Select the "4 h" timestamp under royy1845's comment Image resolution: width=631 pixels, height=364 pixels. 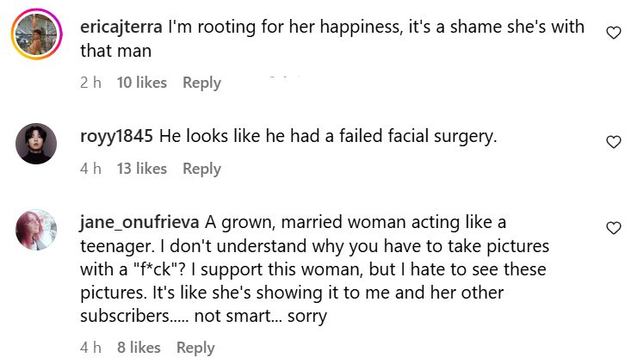point(90,169)
